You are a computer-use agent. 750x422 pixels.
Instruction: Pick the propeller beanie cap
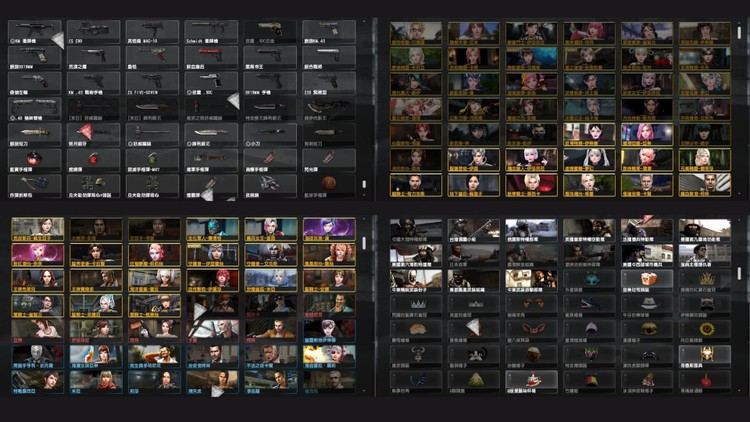click(589, 383)
